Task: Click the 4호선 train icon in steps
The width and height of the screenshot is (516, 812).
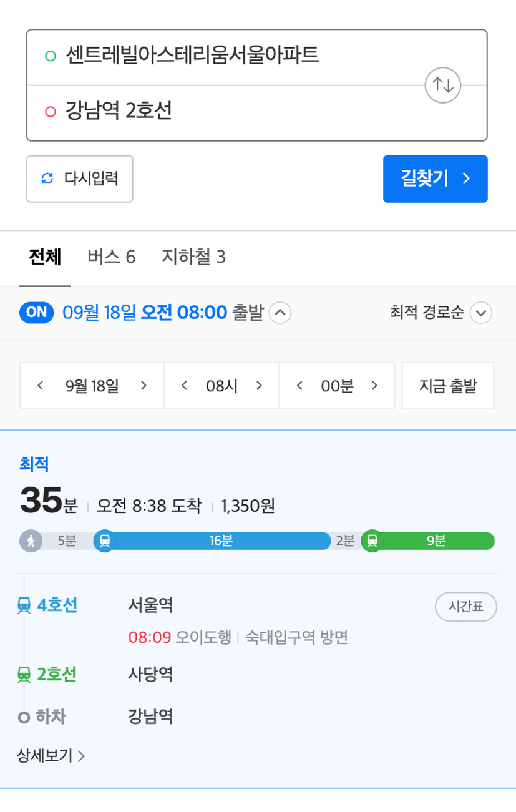Action: pyautogui.click(x=24, y=605)
